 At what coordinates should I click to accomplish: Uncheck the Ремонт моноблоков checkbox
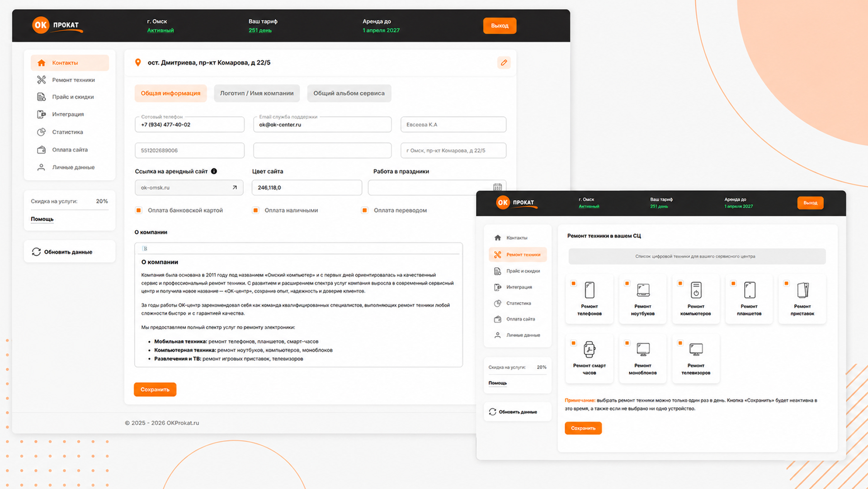[x=627, y=343]
